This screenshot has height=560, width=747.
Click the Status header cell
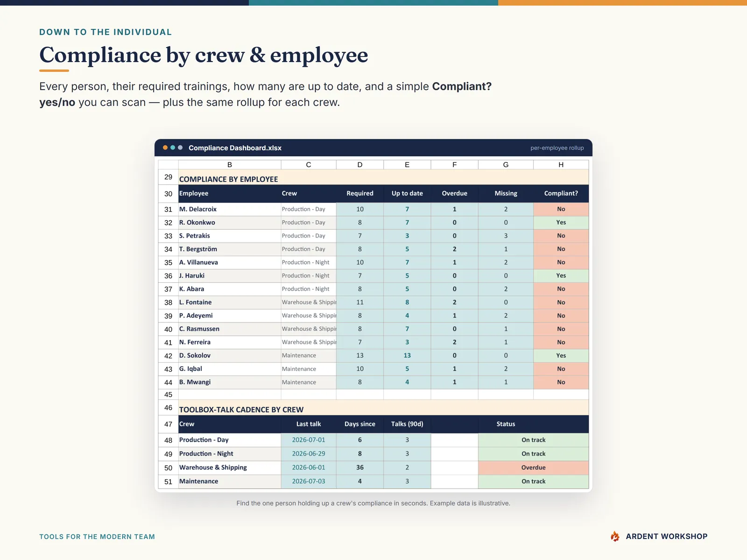[x=506, y=424]
